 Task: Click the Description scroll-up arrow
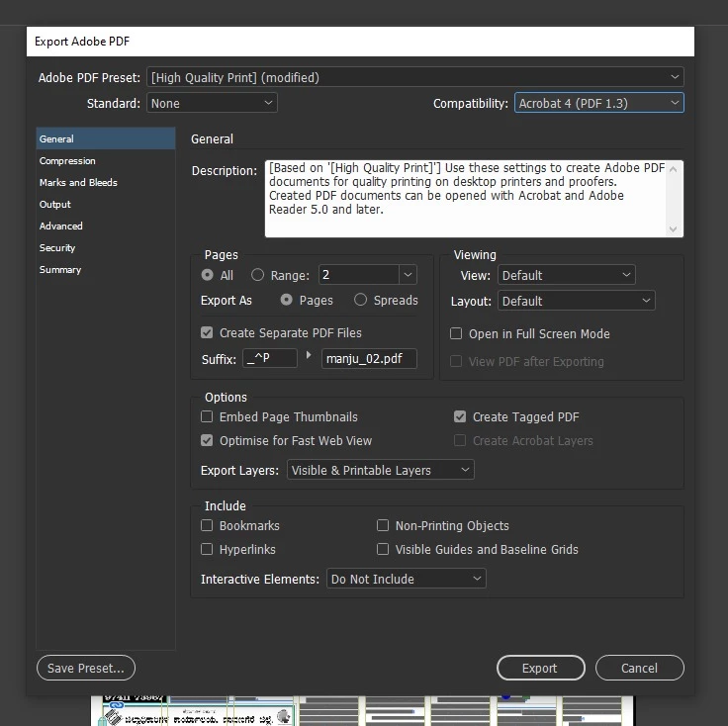click(674, 169)
